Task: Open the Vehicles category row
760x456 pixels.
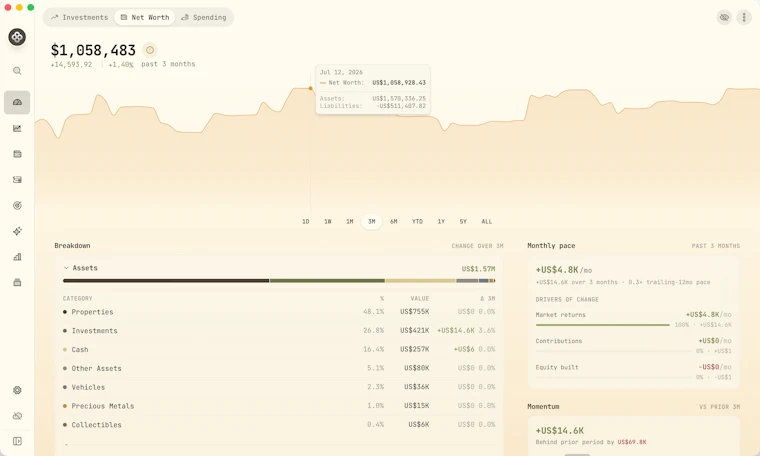Action: tap(279, 387)
